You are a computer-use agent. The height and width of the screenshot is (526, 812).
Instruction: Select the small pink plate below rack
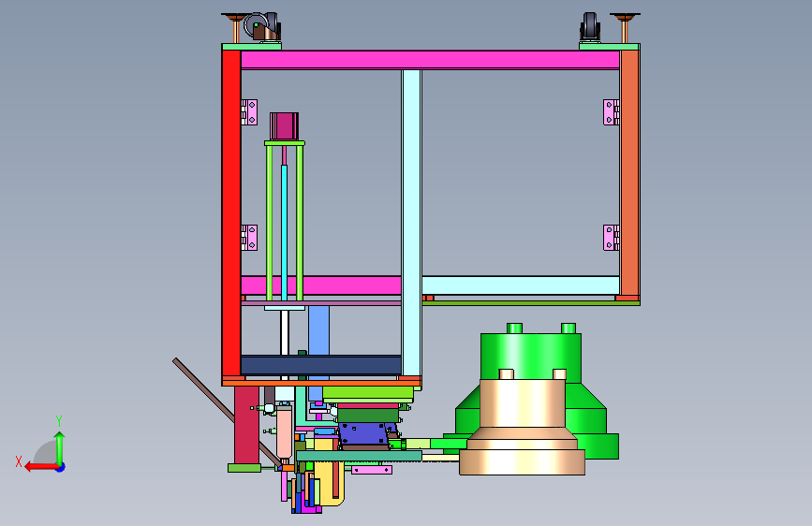[x=372, y=470]
